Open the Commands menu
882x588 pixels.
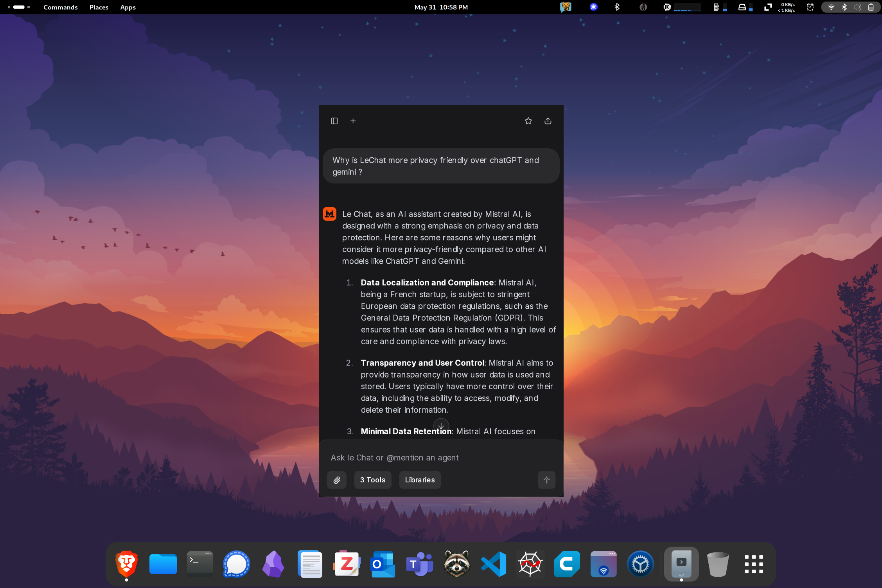pos(60,7)
